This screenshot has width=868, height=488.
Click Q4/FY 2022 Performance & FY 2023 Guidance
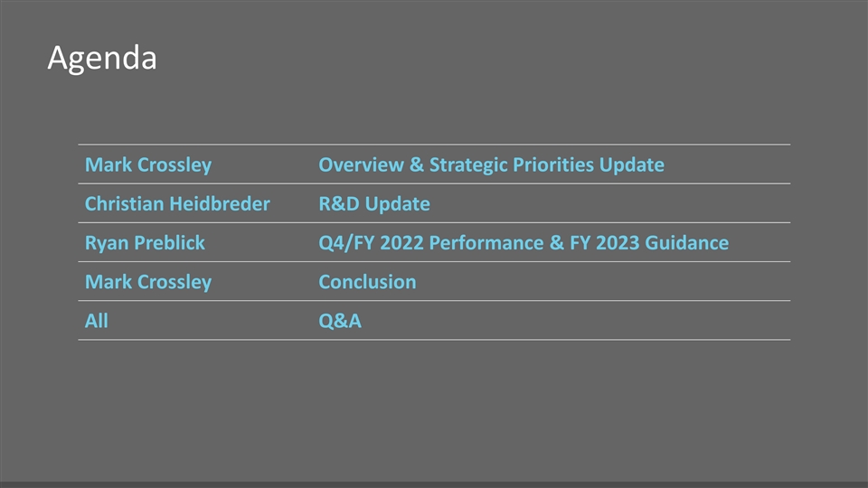tap(523, 243)
